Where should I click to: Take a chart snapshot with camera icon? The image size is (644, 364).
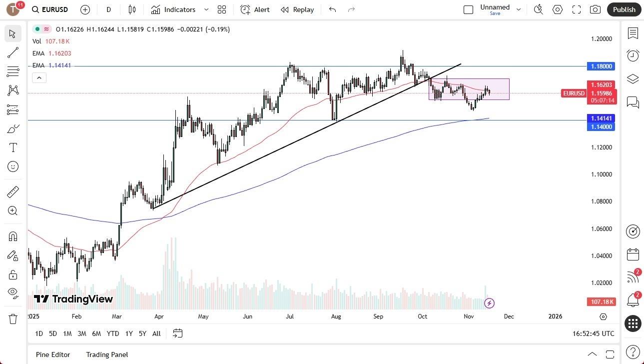595,9
